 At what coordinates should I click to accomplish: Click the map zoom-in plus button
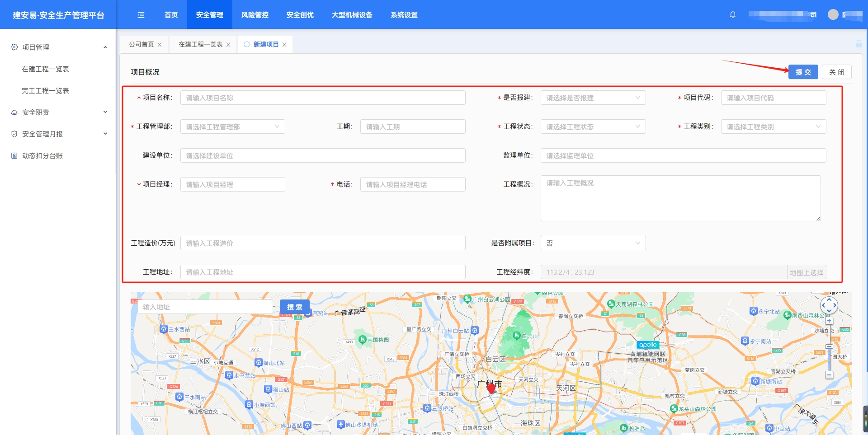[829, 321]
